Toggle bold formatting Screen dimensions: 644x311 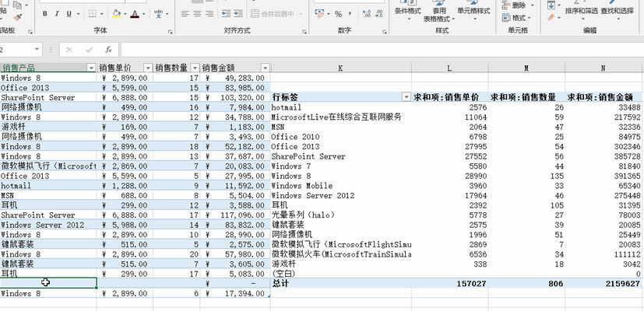pos(46,14)
